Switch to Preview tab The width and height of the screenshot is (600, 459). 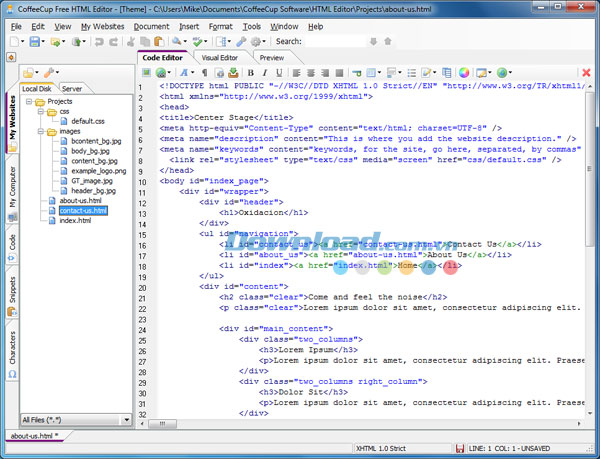point(272,58)
